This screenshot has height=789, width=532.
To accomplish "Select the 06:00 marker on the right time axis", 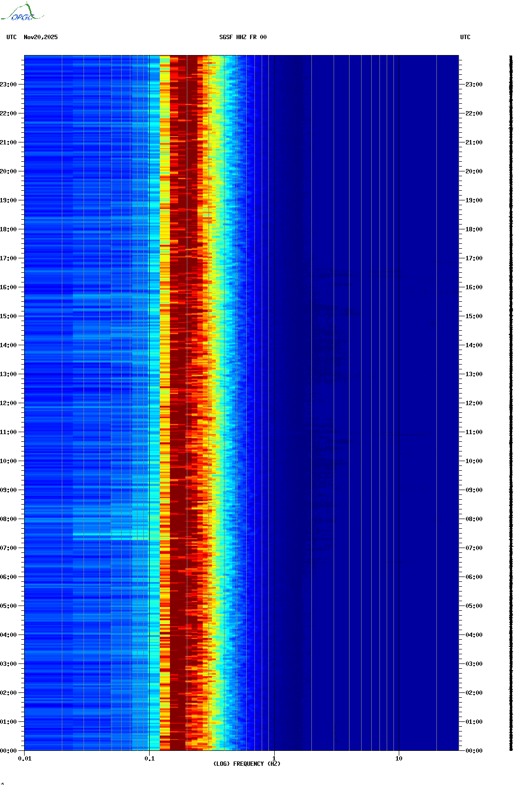I will [474, 577].
